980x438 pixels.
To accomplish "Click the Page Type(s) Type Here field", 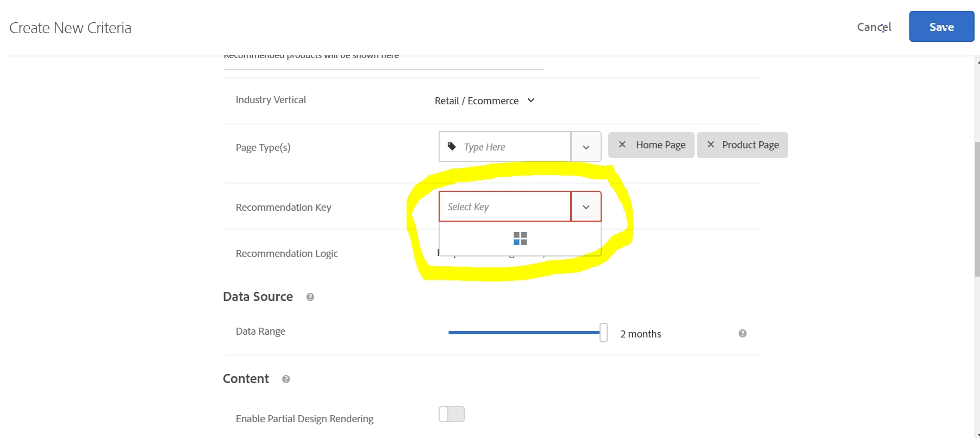I will pyautogui.click(x=505, y=147).
